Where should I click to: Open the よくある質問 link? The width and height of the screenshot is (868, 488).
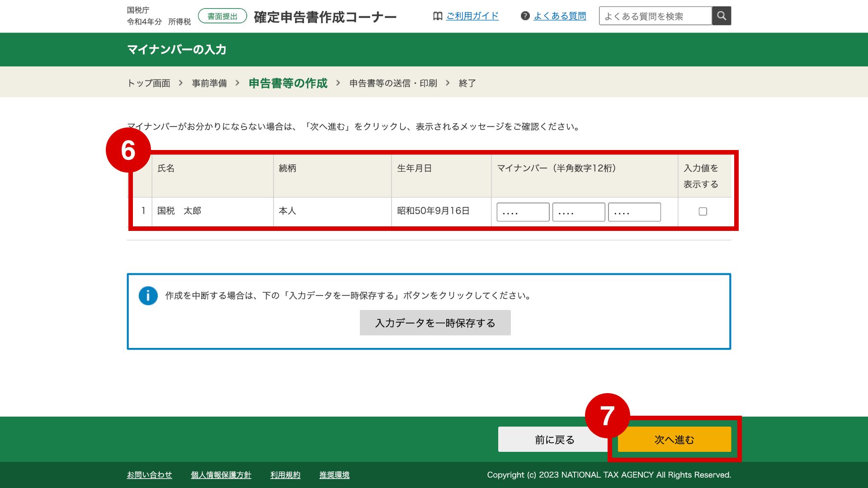[x=560, y=16]
